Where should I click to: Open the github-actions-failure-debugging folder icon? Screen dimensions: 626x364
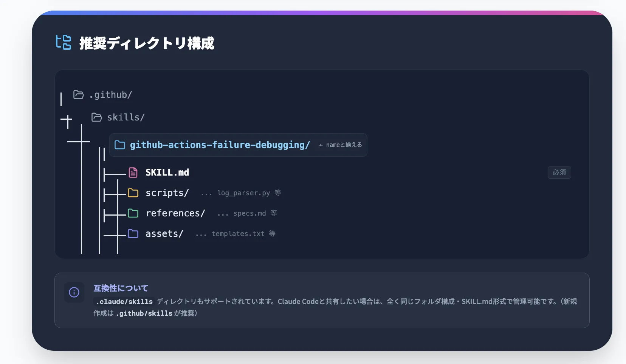coord(119,145)
